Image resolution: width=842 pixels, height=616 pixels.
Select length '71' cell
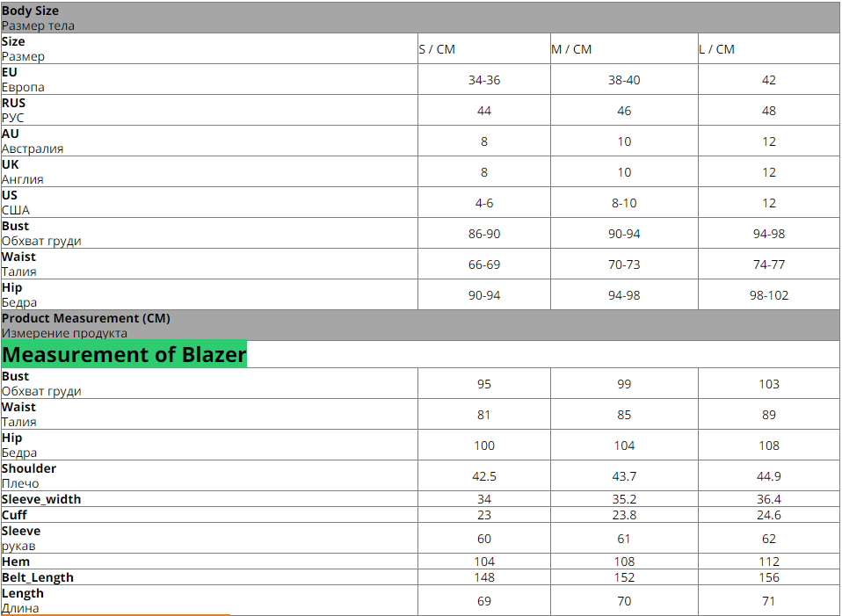769,600
